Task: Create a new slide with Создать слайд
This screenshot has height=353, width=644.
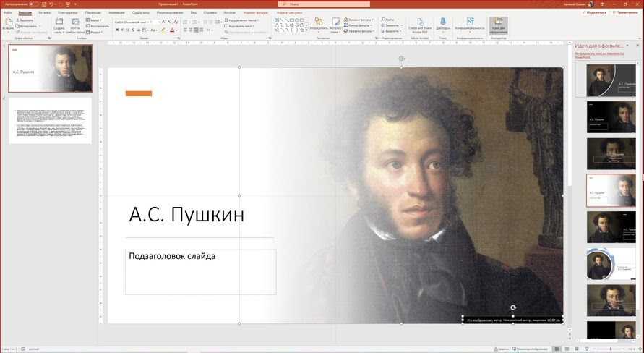Action: click(59, 25)
